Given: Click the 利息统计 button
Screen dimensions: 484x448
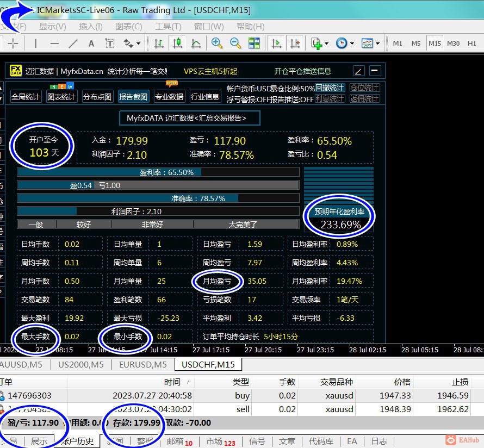Looking at the screenshot, I should 330,98.
